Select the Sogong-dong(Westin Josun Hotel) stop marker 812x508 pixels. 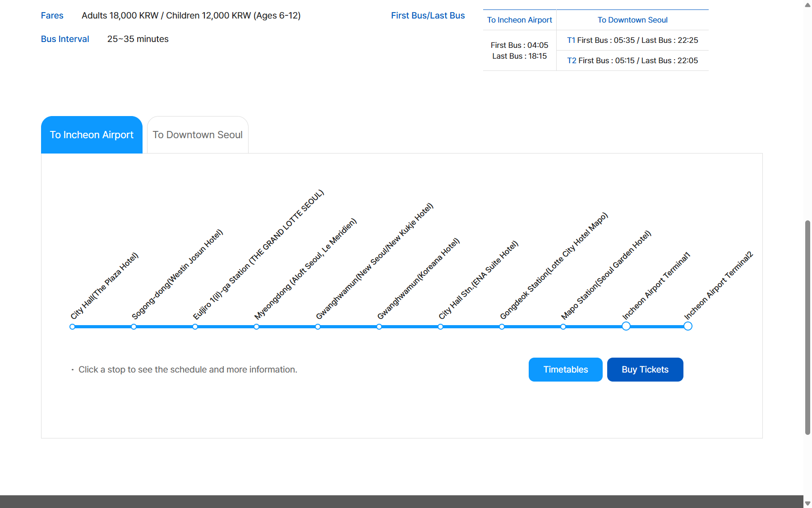134,326
